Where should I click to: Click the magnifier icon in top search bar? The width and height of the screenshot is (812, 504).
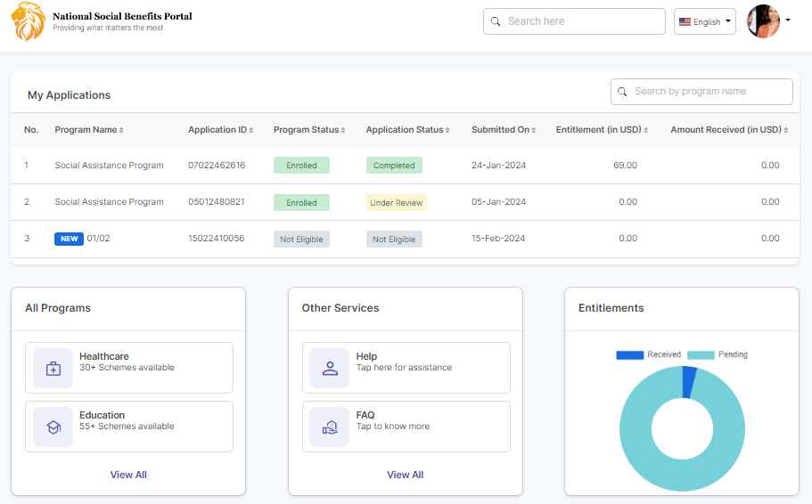pos(496,21)
